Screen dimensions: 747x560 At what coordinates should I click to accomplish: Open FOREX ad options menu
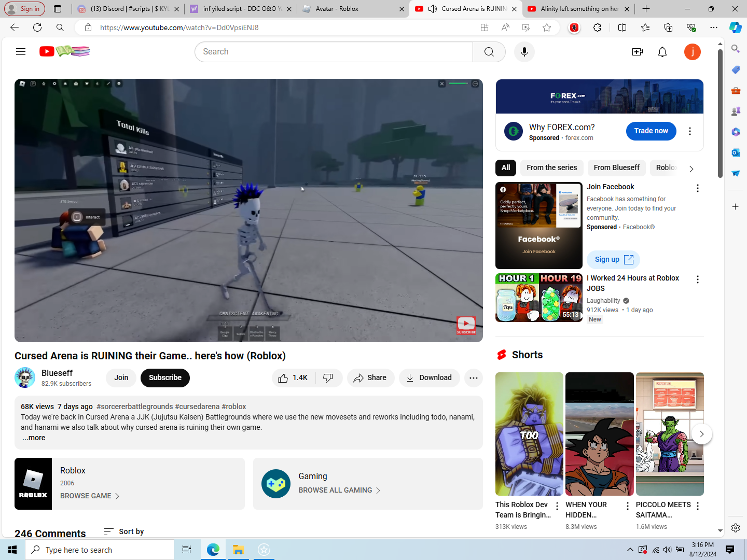[x=690, y=131]
